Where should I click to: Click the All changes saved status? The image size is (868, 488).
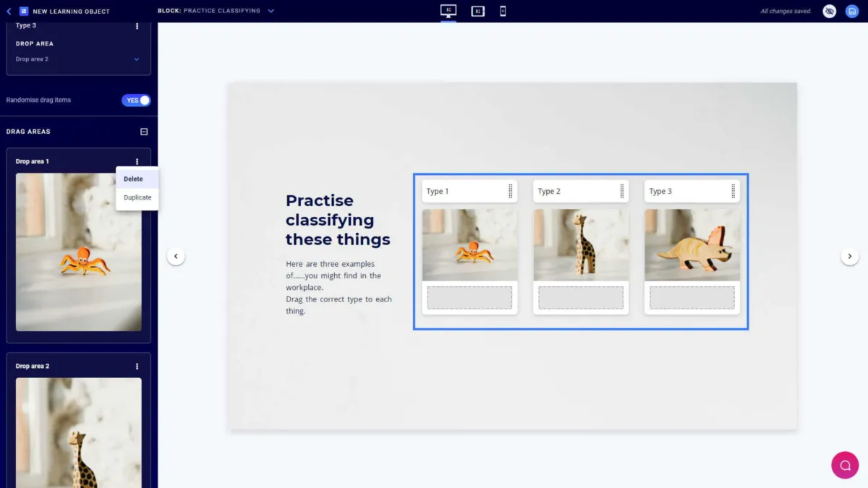coord(786,12)
